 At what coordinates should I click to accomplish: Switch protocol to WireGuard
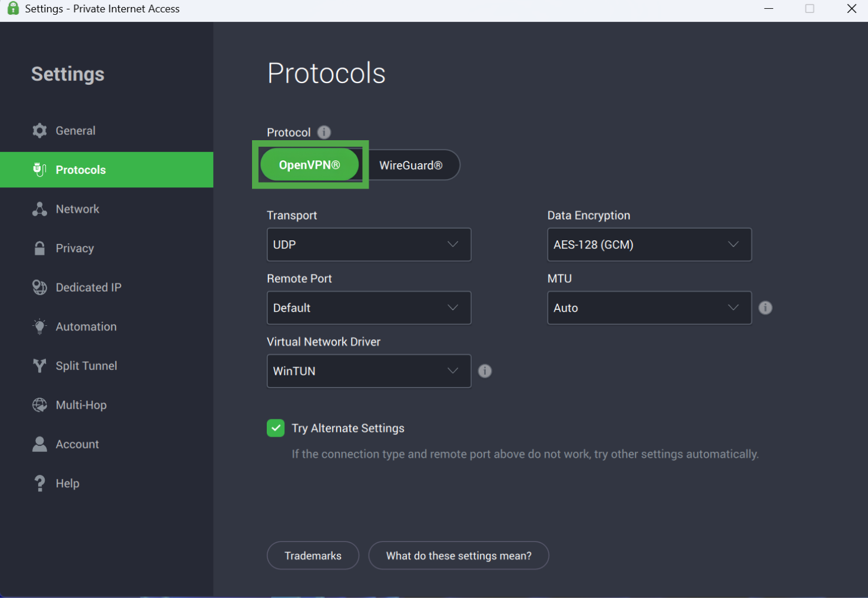(x=411, y=166)
